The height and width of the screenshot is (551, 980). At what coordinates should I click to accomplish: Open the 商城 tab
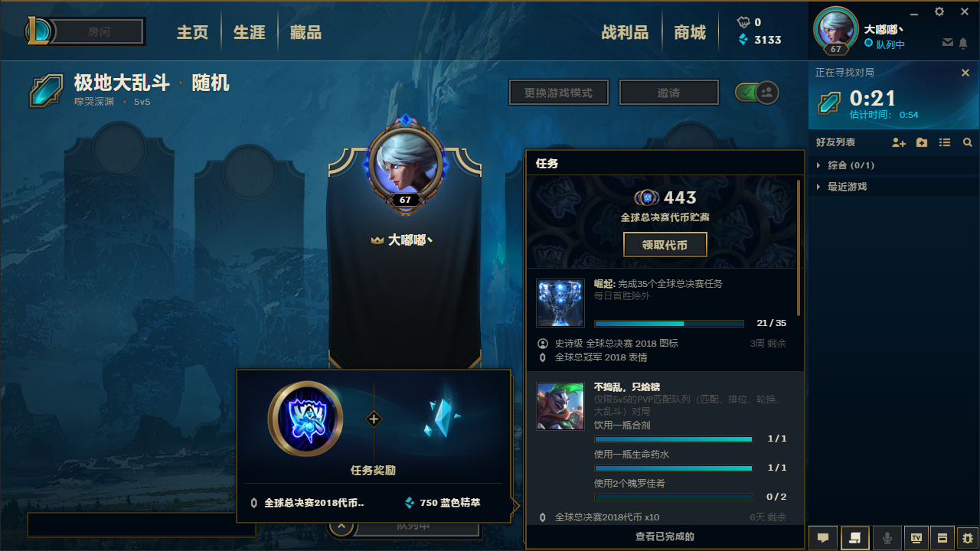[690, 33]
